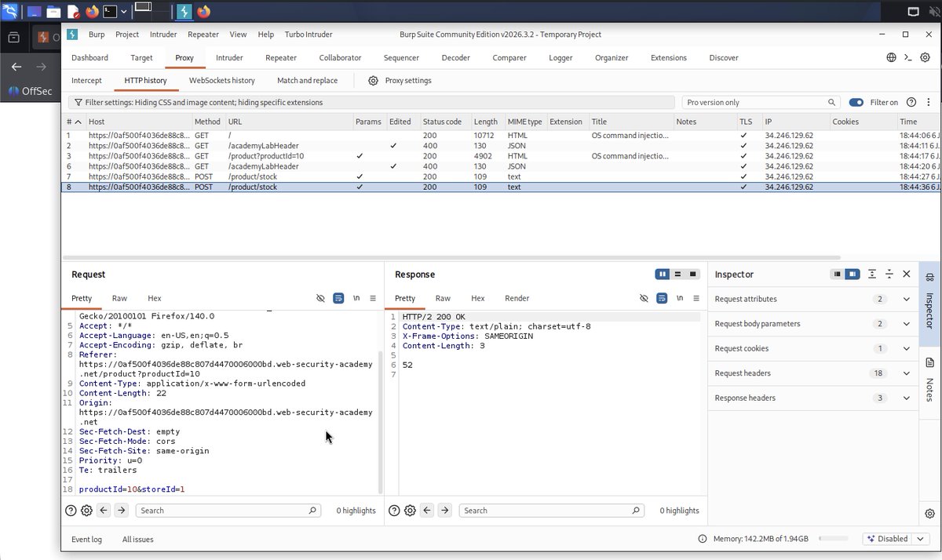Open the terminal from the taskbar
Image resolution: width=942 pixels, height=560 pixels.
(x=111, y=12)
